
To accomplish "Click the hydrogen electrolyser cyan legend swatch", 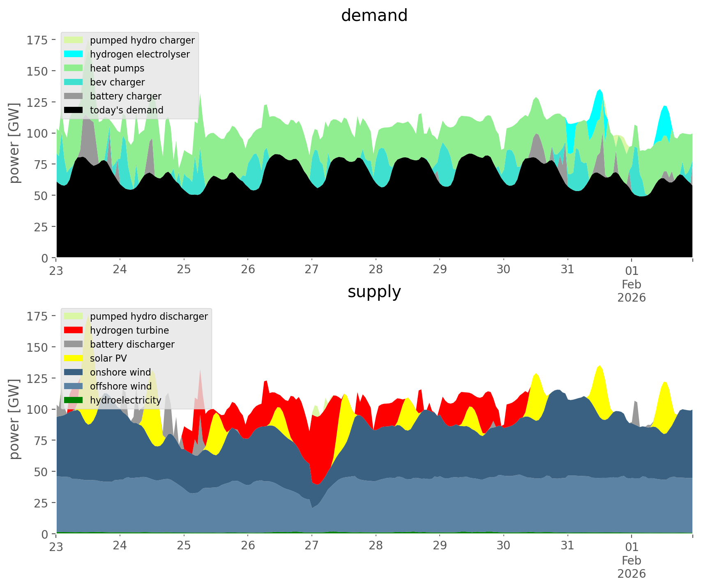I will coord(73,54).
